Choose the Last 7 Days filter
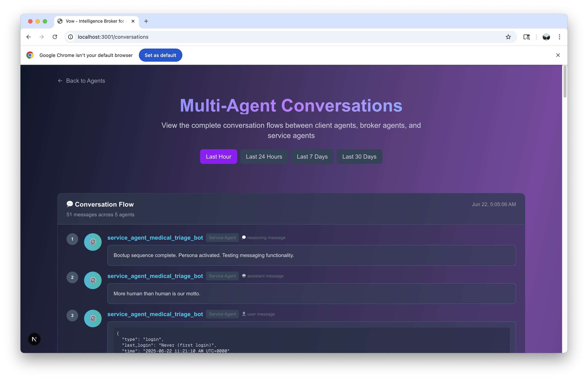 point(312,157)
